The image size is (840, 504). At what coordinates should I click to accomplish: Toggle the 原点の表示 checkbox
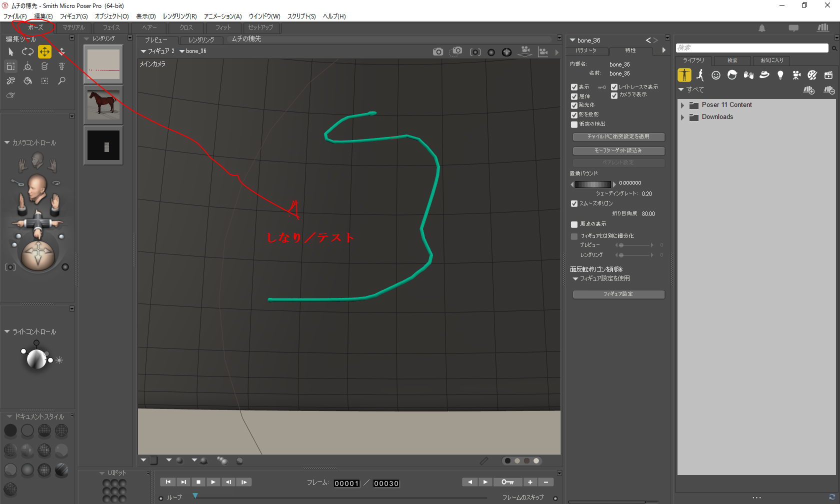[x=574, y=224]
